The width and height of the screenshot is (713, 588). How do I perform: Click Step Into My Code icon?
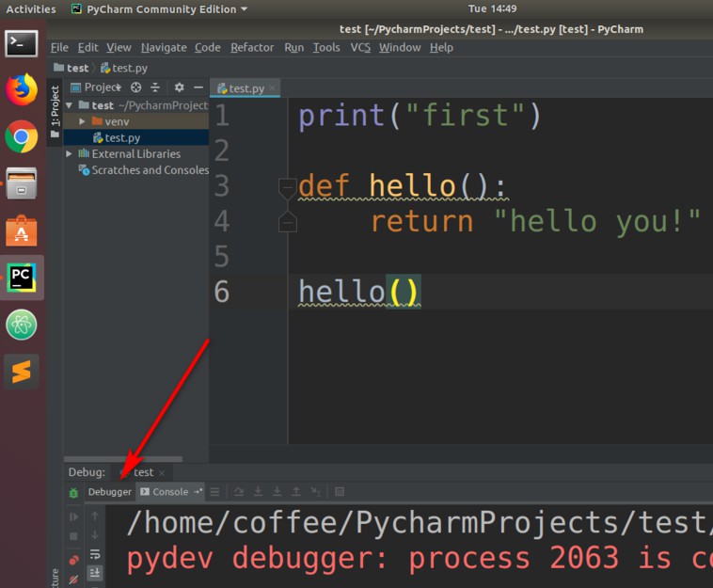coord(277,492)
